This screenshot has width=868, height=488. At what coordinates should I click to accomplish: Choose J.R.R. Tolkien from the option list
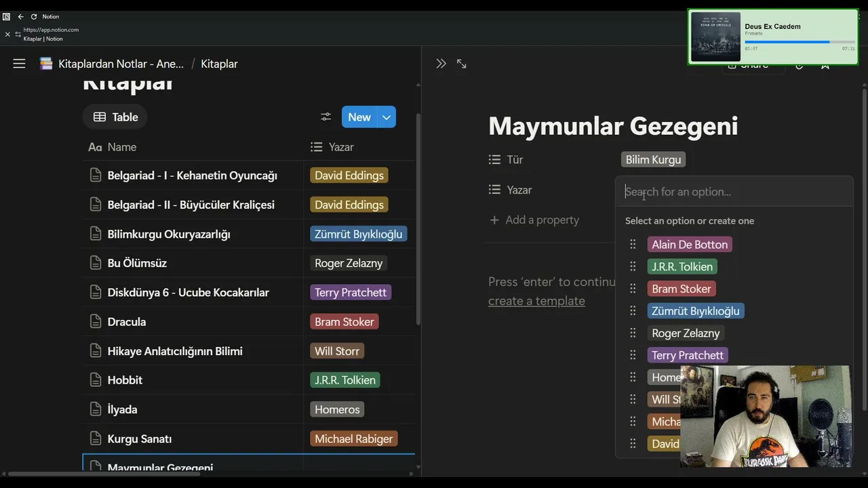[x=682, y=266]
